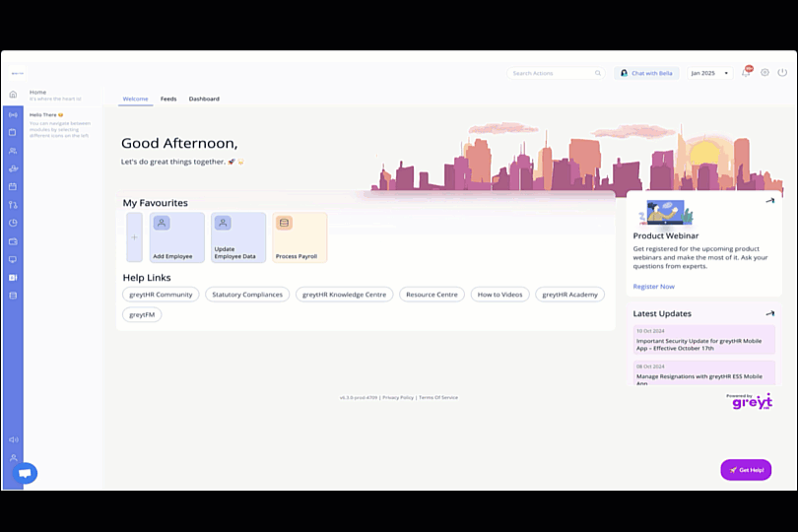Open the pie chart reports icon

(x=13, y=223)
